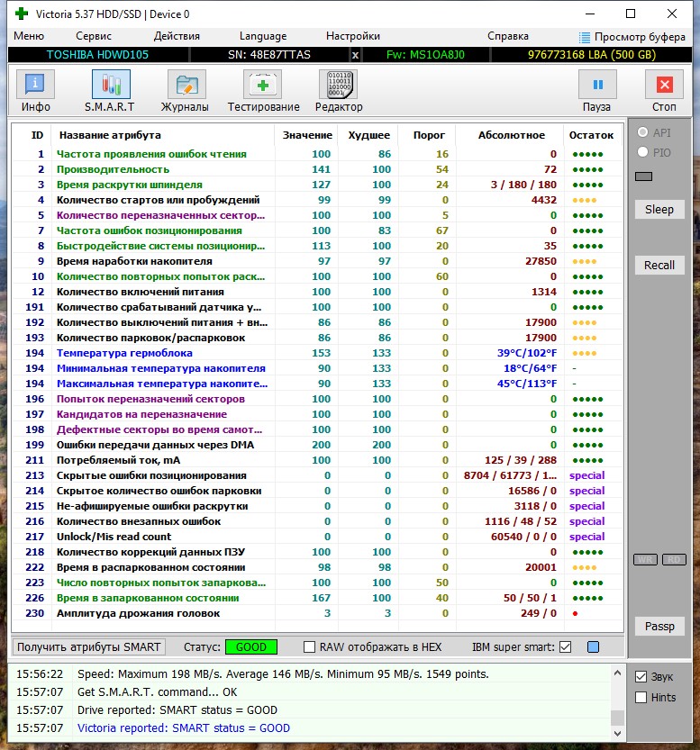Screen dimensions: 700x750
Task: Open the Справка help menu
Action: 507,36
